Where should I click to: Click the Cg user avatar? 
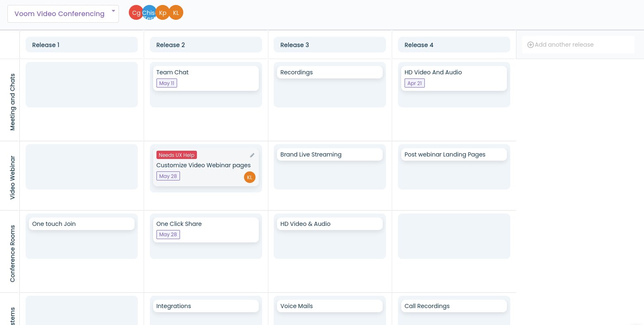tap(135, 13)
